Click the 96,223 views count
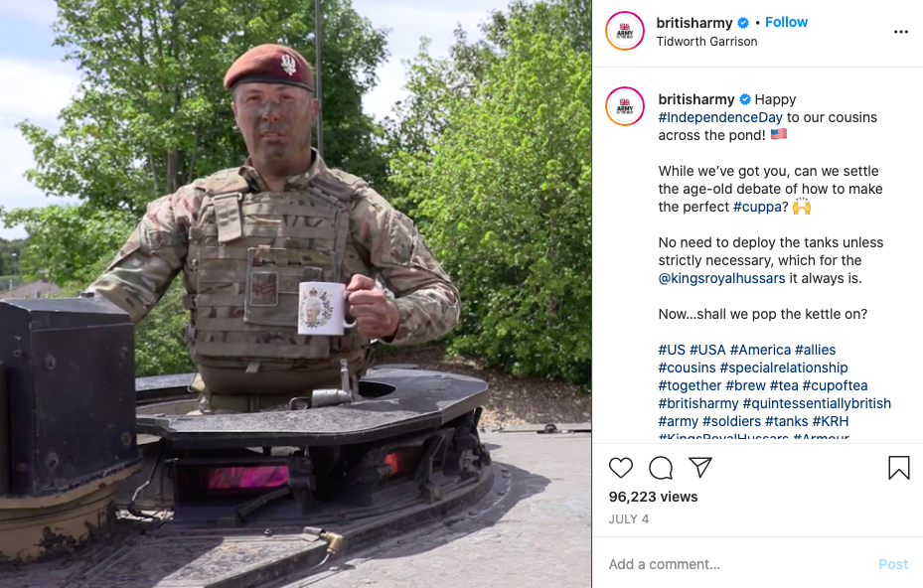Screen dimensions: 923x588 (x=653, y=497)
